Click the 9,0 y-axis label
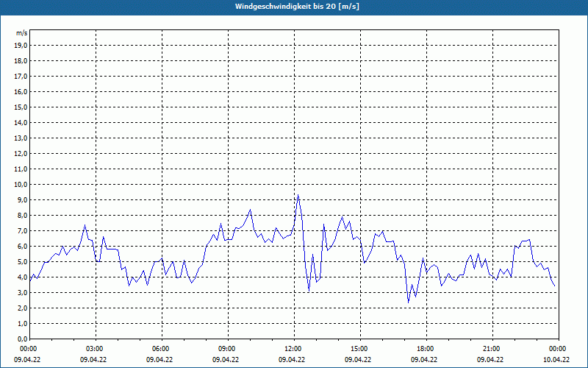Image resolution: width=588 pixels, height=368 pixels. tap(23, 199)
